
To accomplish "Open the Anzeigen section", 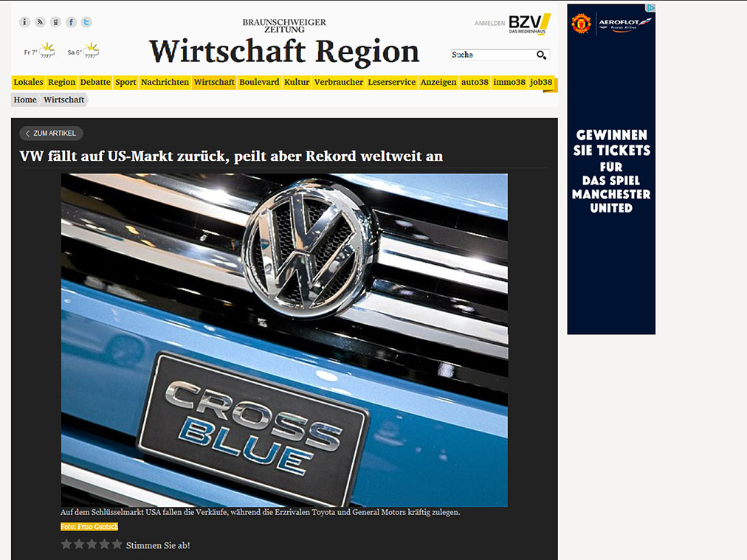I will click(x=438, y=82).
